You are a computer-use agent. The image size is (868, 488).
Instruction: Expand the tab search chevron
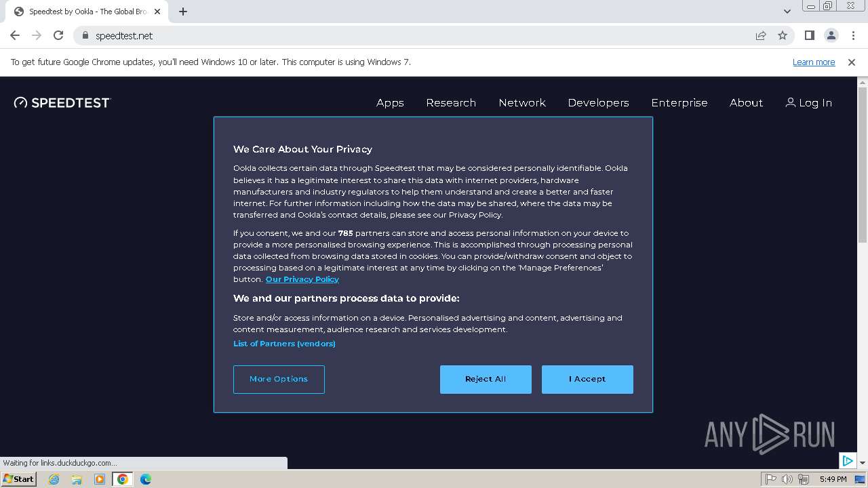pyautogui.click(x=787, y=12)
